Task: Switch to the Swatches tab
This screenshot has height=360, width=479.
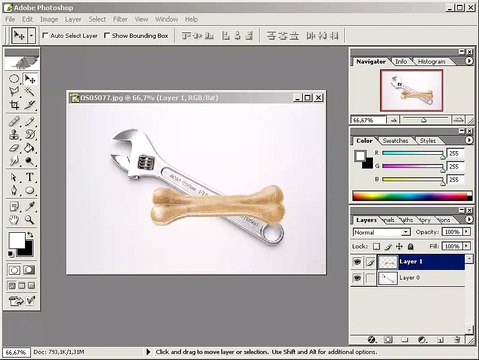Action: tap(395, 141)
